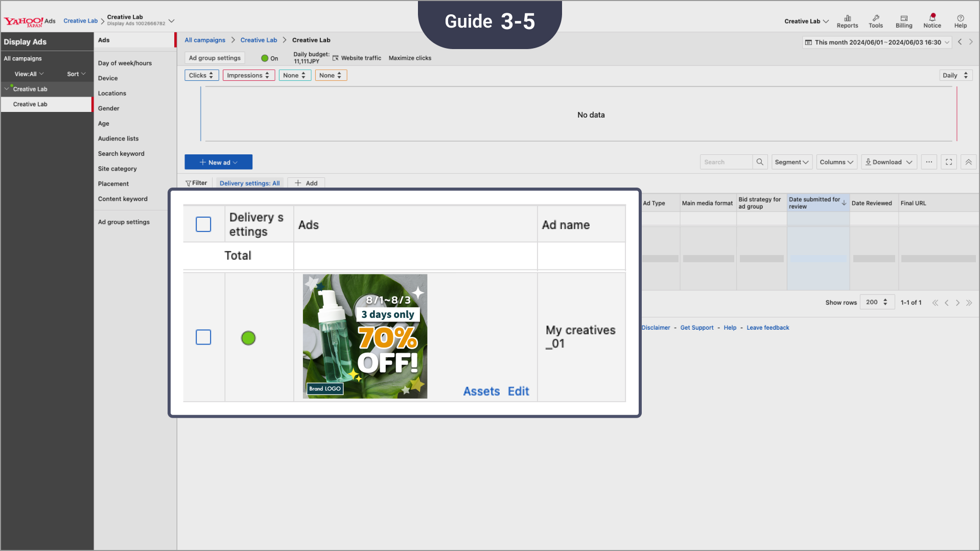Open the Reports icon in top navigation
980x551 pixels.
(847, 20)
